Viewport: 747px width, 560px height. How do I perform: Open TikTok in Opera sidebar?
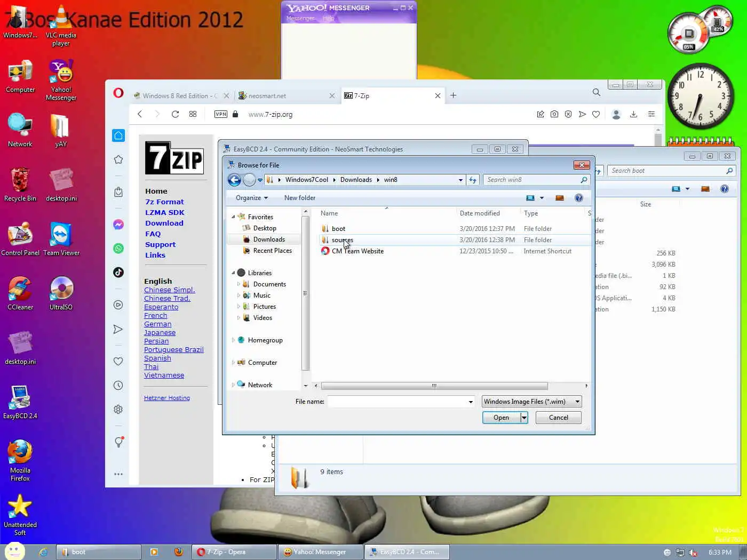point(118,272)
